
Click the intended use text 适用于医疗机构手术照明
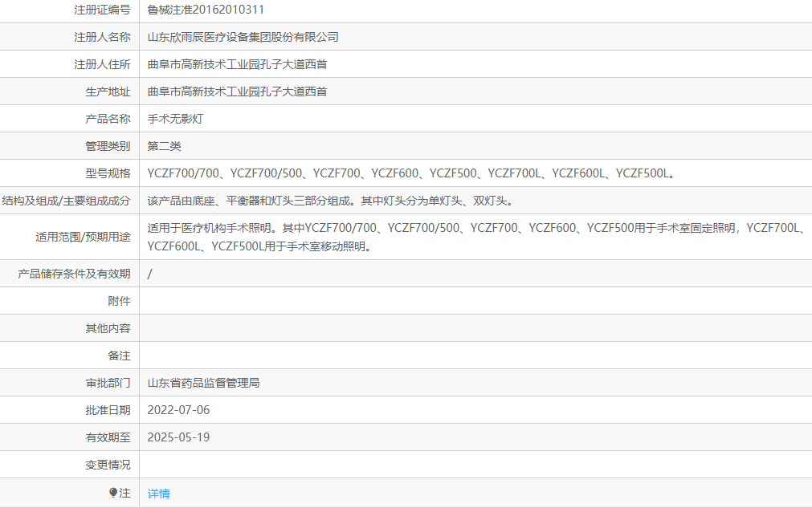477,237
